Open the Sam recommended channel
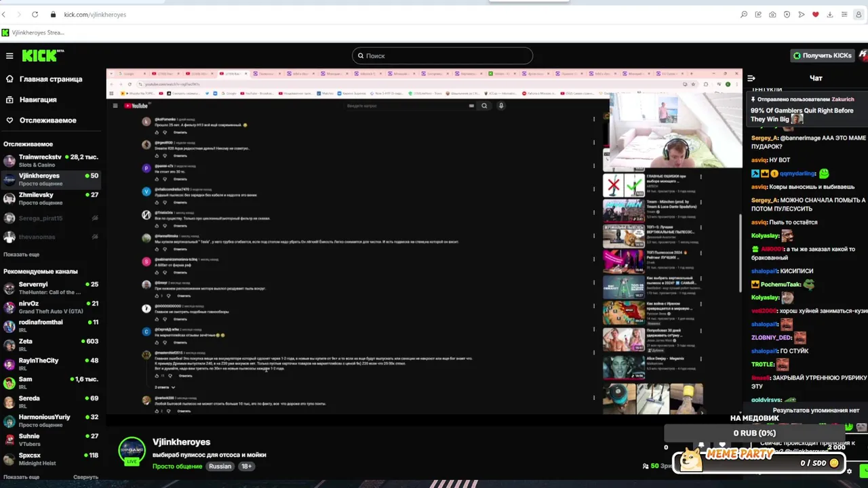 [51, 383]
